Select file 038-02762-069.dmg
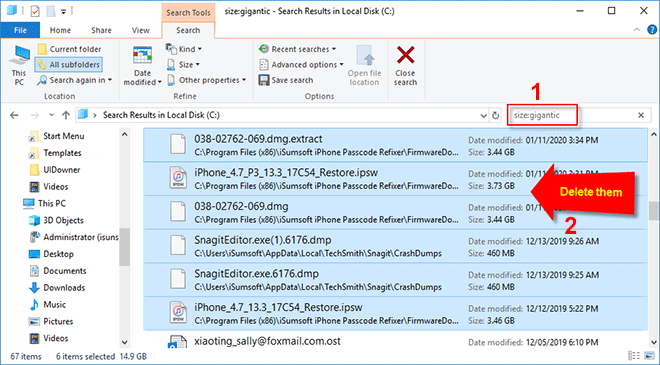The width and height of the screenshot is (660, 365). tap(395, 213)
